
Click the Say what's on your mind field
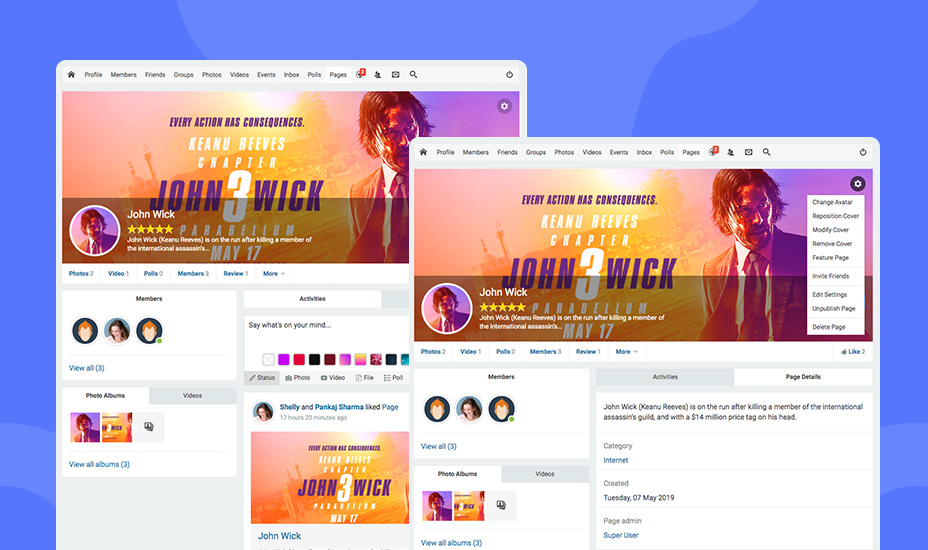point(327,333)
